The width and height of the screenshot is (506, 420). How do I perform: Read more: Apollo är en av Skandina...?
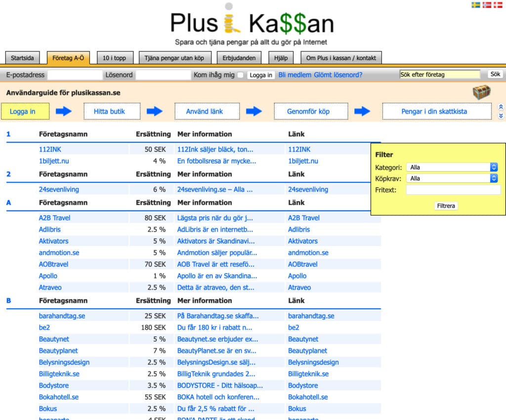[x=217, y=276]
